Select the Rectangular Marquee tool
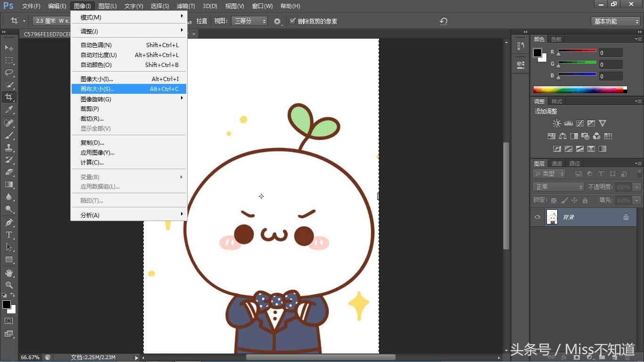644x362 pixels. 9,60
